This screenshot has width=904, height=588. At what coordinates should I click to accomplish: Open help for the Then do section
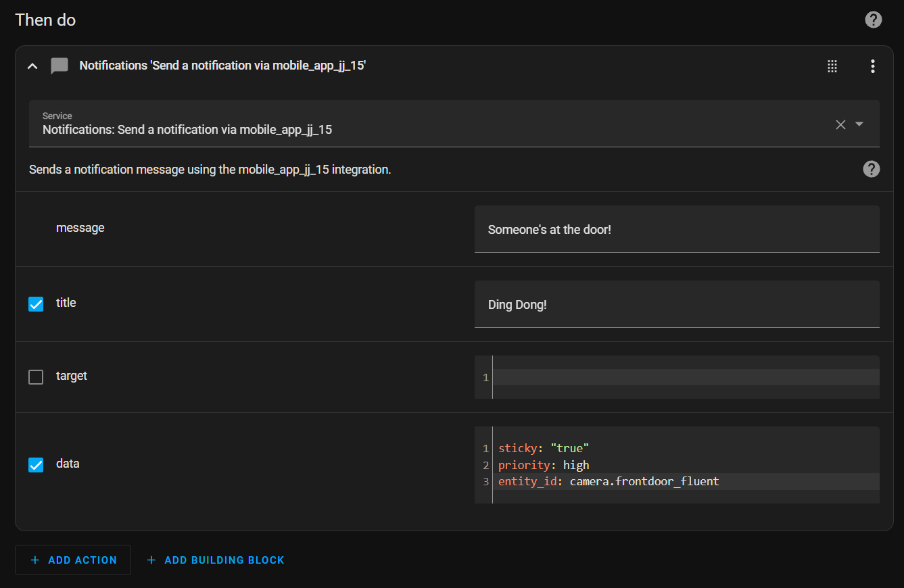873,20
